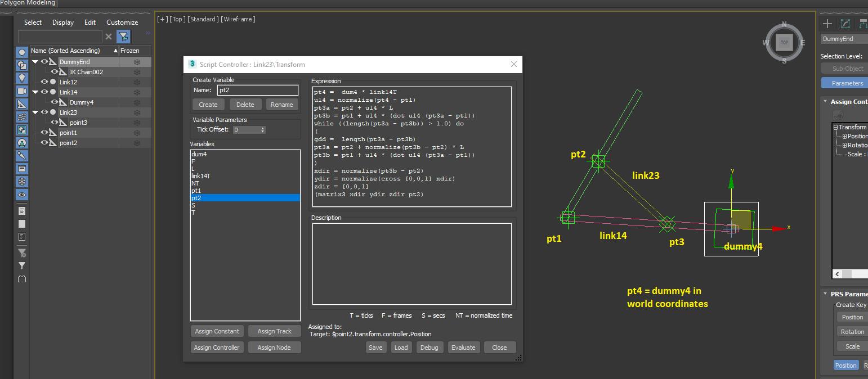Select variable link14T in Variables list
The image size is (868, 379).
200,176
